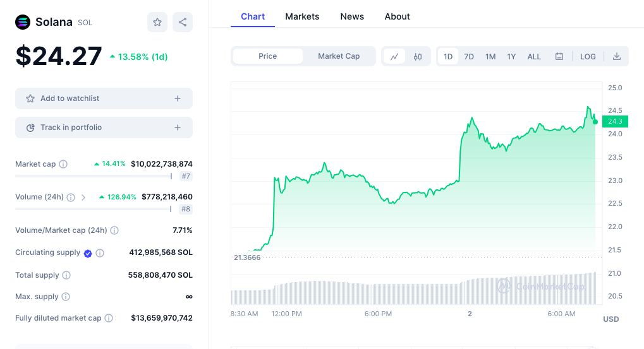Open info icon for Volume/Market cap (24h)
The height and width of the screenshot is (349, 644).
[x=114, y=230]
